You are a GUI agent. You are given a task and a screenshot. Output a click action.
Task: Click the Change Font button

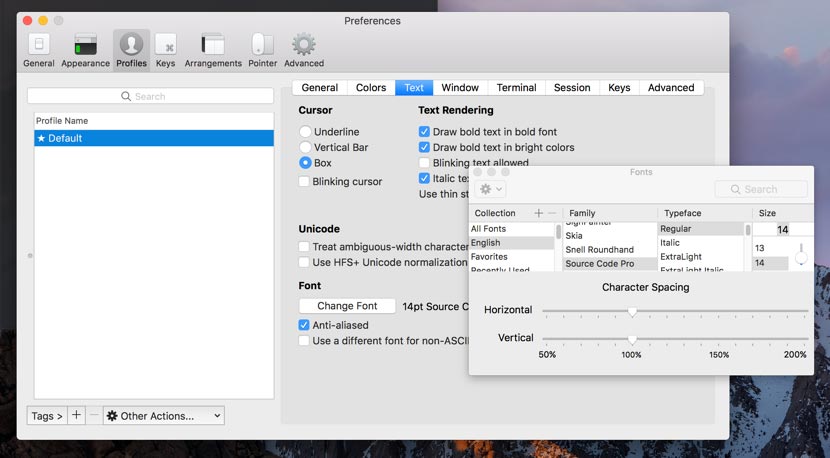coord(347,306)
